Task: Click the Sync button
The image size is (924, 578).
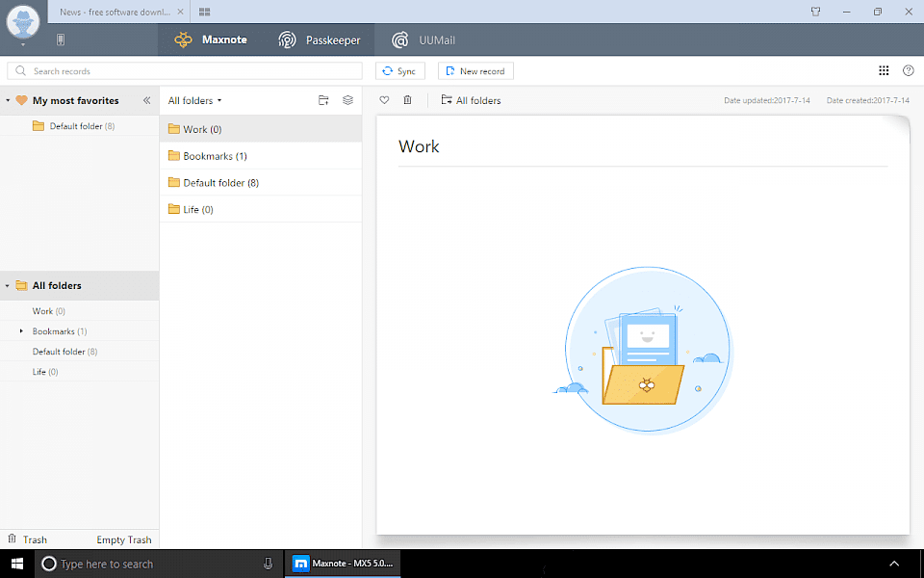Action: [x=400, y=70]
